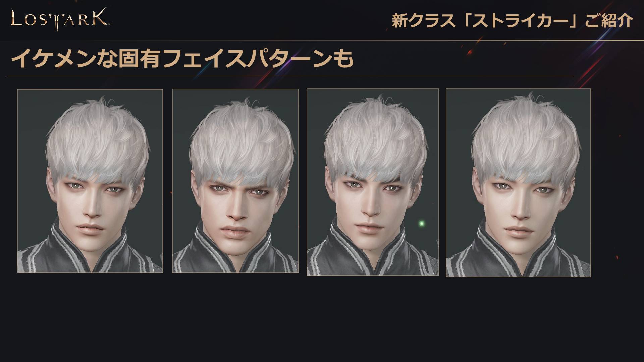Click the green glowing dot in third portrait

coord(422,223)
